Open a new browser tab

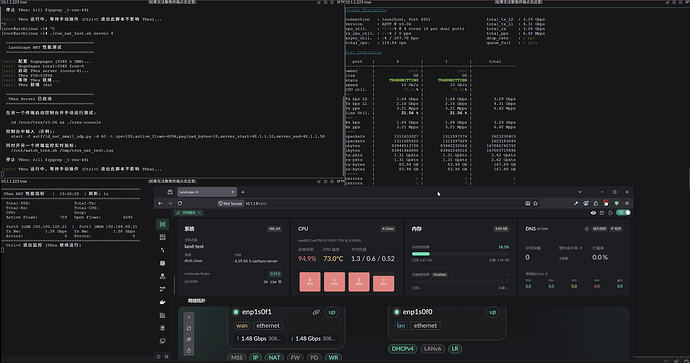point(242,192)
